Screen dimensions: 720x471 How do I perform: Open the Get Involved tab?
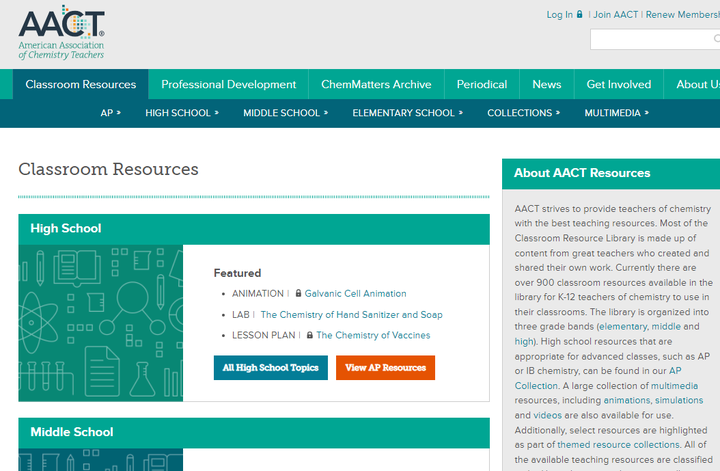[619, 84]
